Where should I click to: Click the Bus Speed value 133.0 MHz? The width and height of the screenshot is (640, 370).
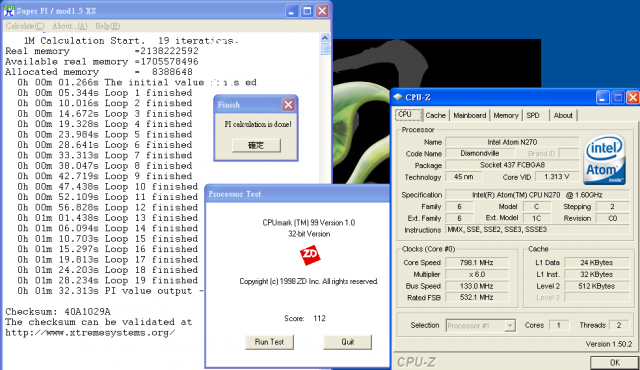pos(477,286)
